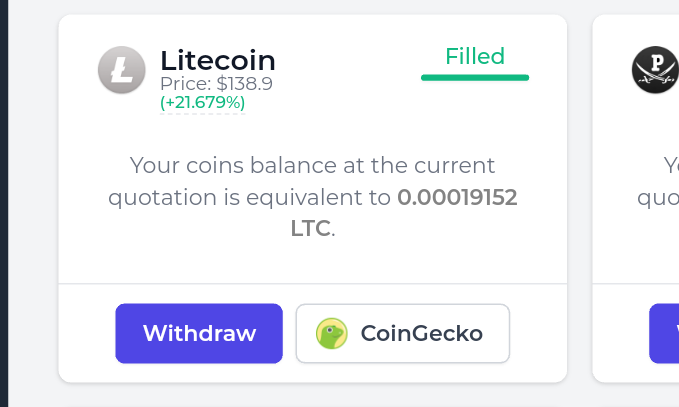Click the 0.00019152 balance amount
The width and height of the screenshot is (679, 407).
coord(457,197)
